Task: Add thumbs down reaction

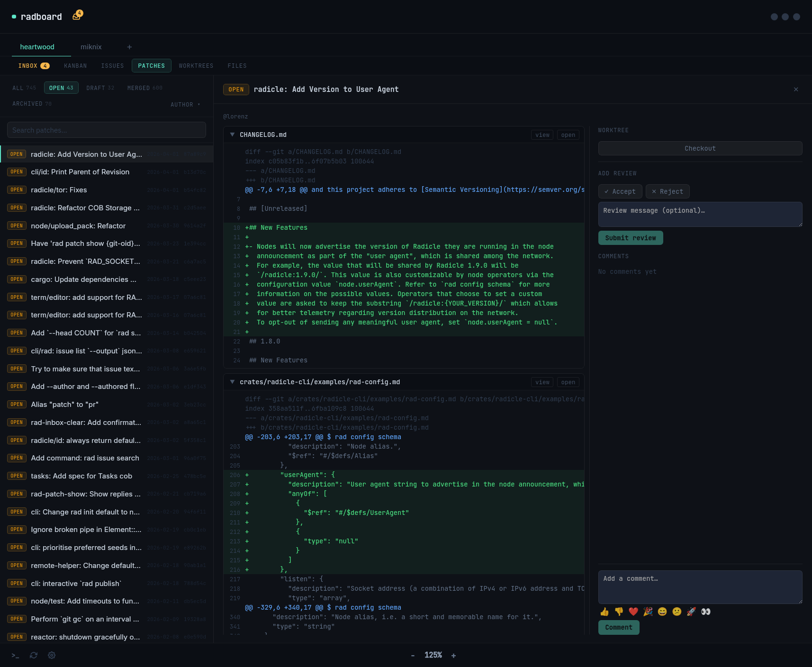Action: pyautogui.click(x=619, y=612)
